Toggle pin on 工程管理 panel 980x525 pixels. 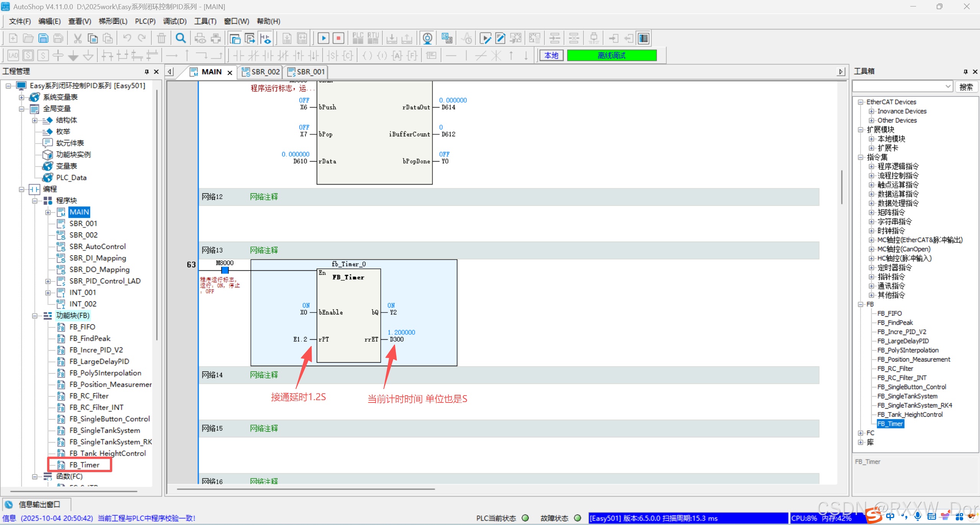(147, 72)
